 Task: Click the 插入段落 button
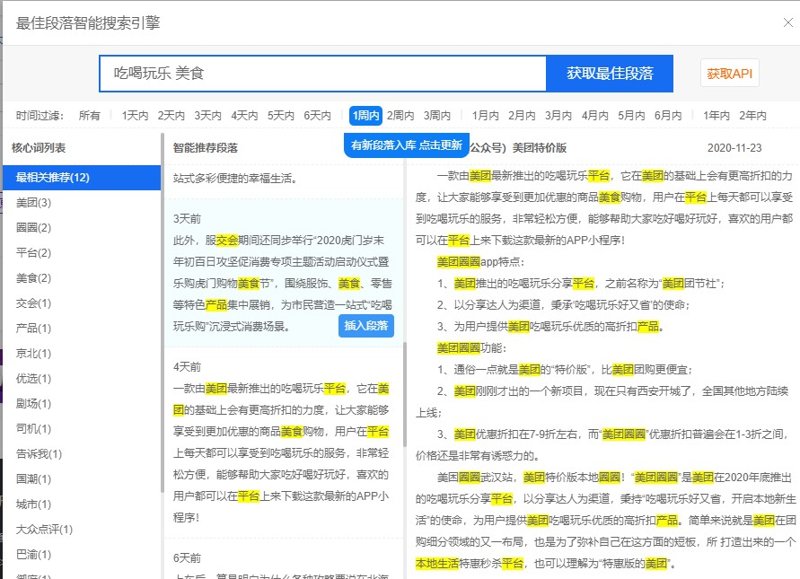[x=366, y=326]
